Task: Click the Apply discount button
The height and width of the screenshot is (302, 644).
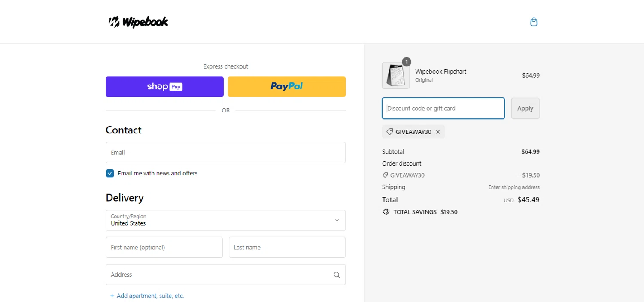Action: point(525,109)
